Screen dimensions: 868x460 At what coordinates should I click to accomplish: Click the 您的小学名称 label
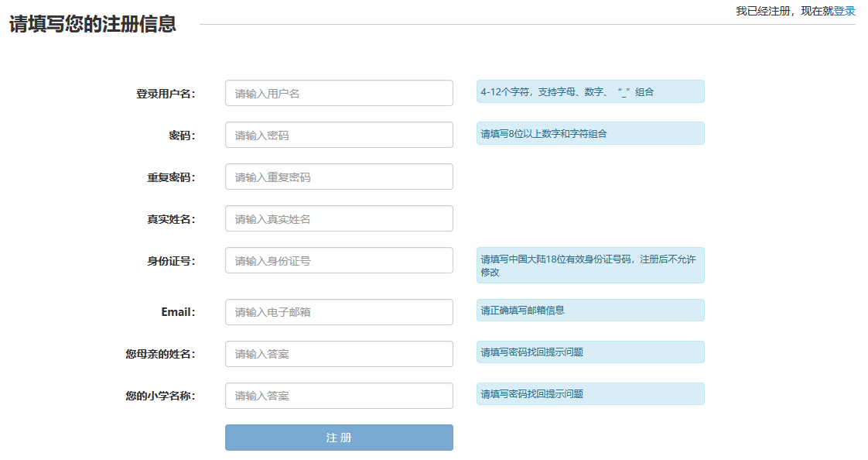click(160, 396)
